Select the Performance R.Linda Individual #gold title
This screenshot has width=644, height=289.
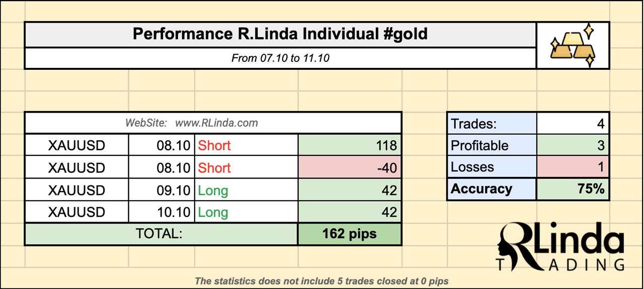(x=280, y=34)
